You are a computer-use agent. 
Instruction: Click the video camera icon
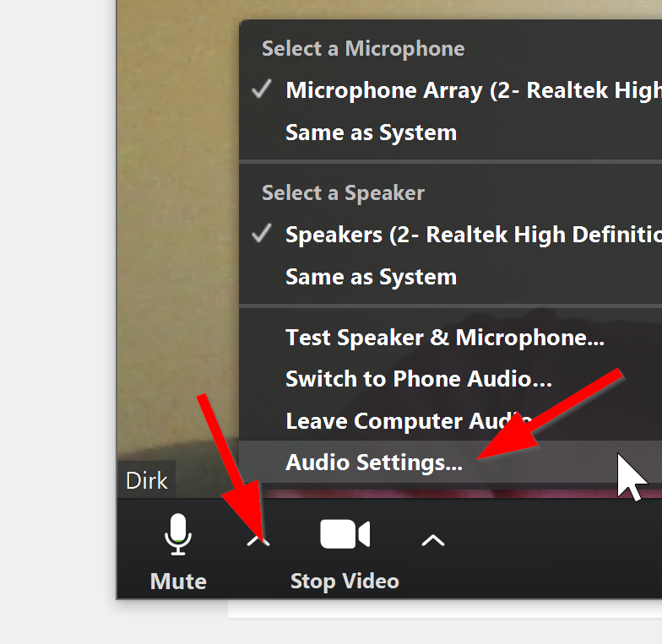pyautogui.click(x=345, y=534)
